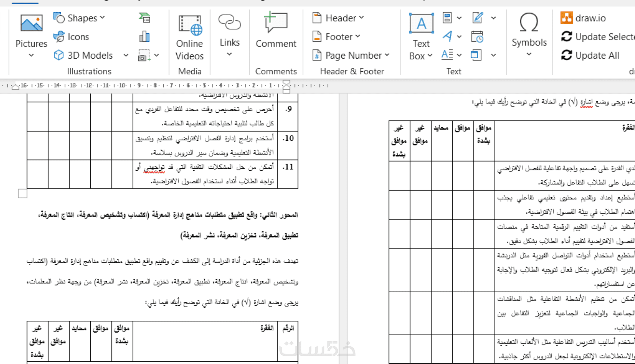
Task: Open the Pictures insert menu
Action: (x=31, y=36)
